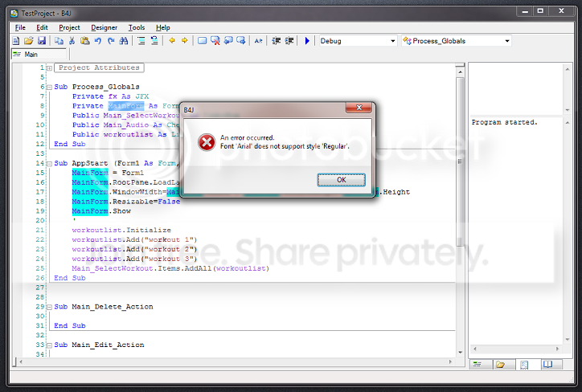
Task: Click 'workoutlist.Add("workout 2")' line
Action: [x=134, y=249]
